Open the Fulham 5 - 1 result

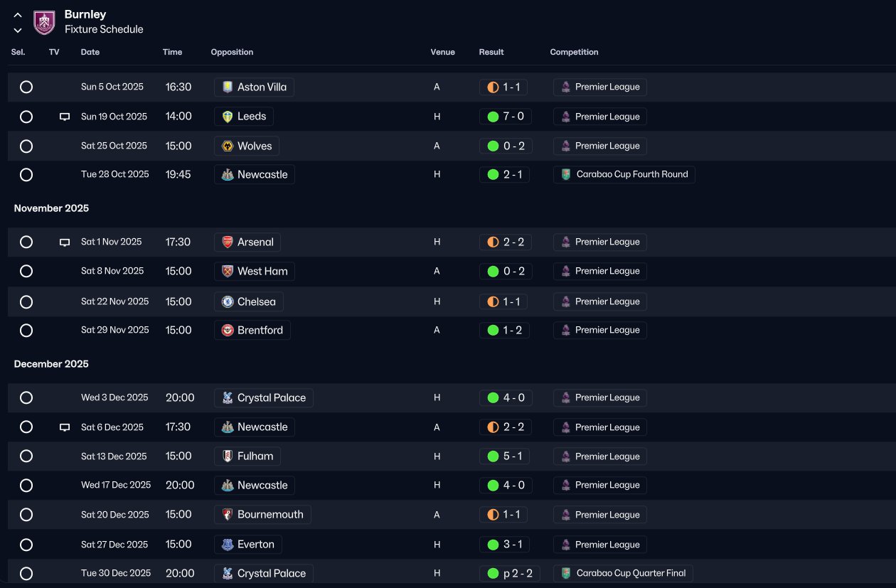(x=504, y=456)
